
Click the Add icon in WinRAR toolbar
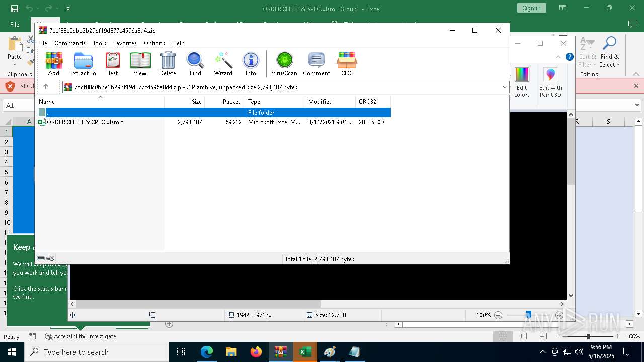[x=54, y=64]
